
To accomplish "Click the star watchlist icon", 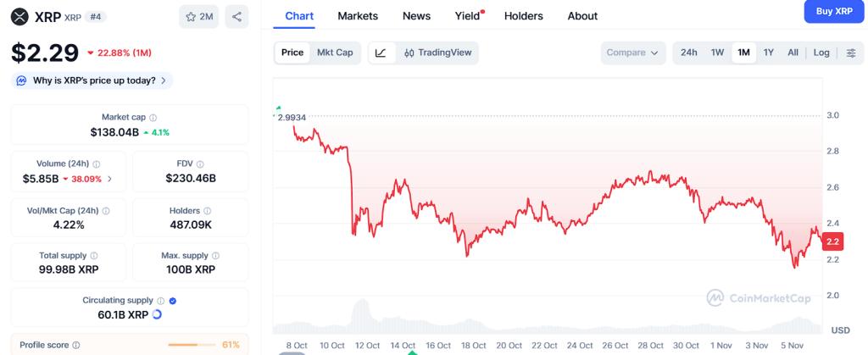I will click(191, 16).
